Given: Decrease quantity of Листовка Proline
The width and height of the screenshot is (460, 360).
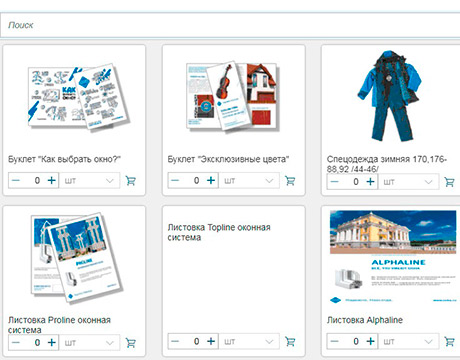Looking at the screenshot, I should pyautogui.click(x=16, y=342).
